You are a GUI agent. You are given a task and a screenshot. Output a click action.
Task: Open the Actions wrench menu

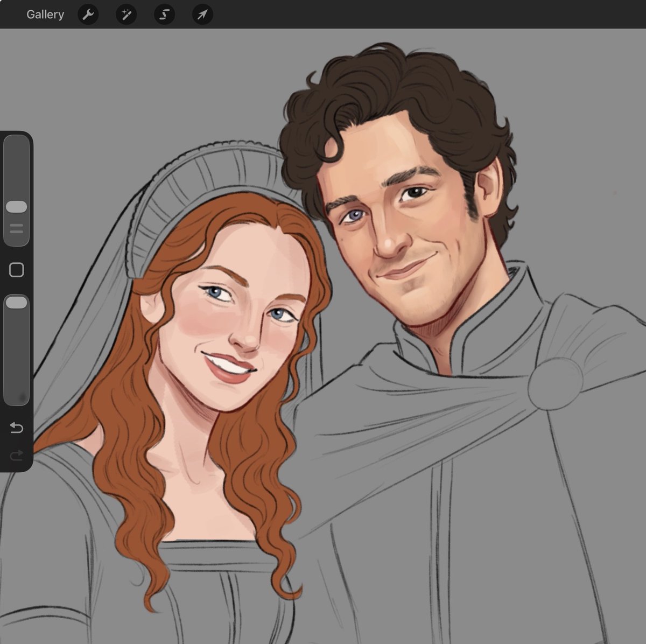coord(88,15)
